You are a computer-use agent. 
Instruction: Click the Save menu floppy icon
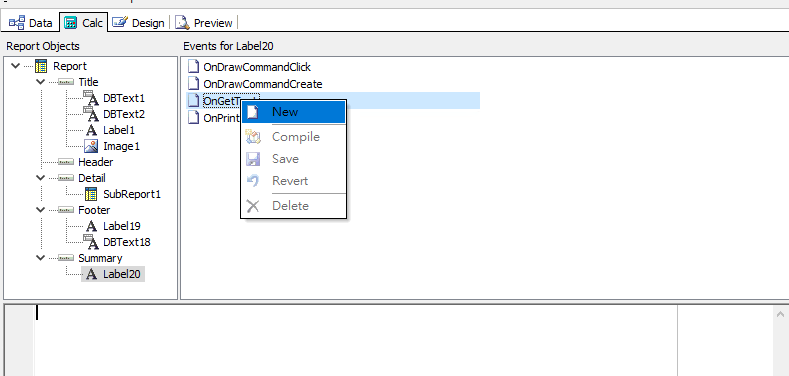pos(253,159)
